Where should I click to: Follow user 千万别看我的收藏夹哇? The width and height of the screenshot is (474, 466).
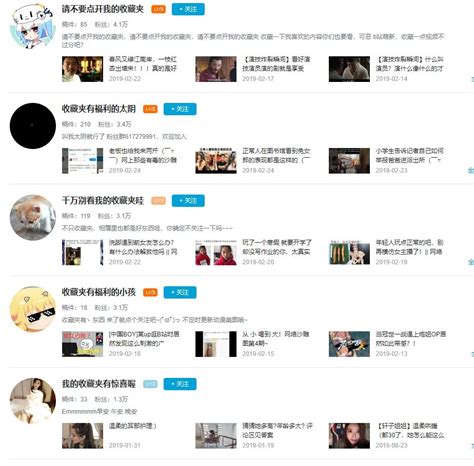(188, 201)
